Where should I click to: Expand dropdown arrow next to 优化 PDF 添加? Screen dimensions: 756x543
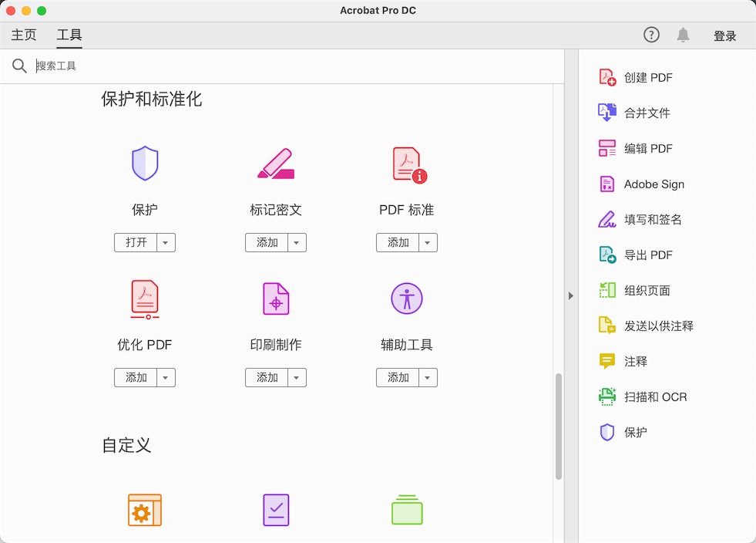166,377
